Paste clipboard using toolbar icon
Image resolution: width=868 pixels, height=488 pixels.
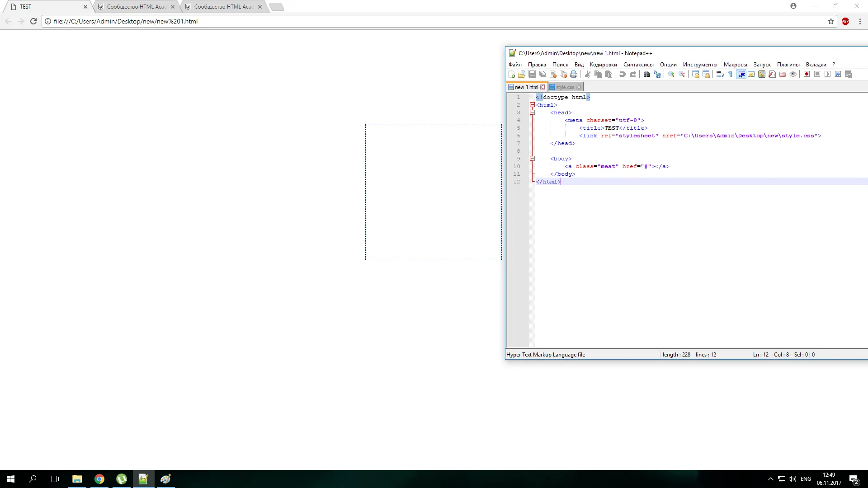click(x=609, y=74)
